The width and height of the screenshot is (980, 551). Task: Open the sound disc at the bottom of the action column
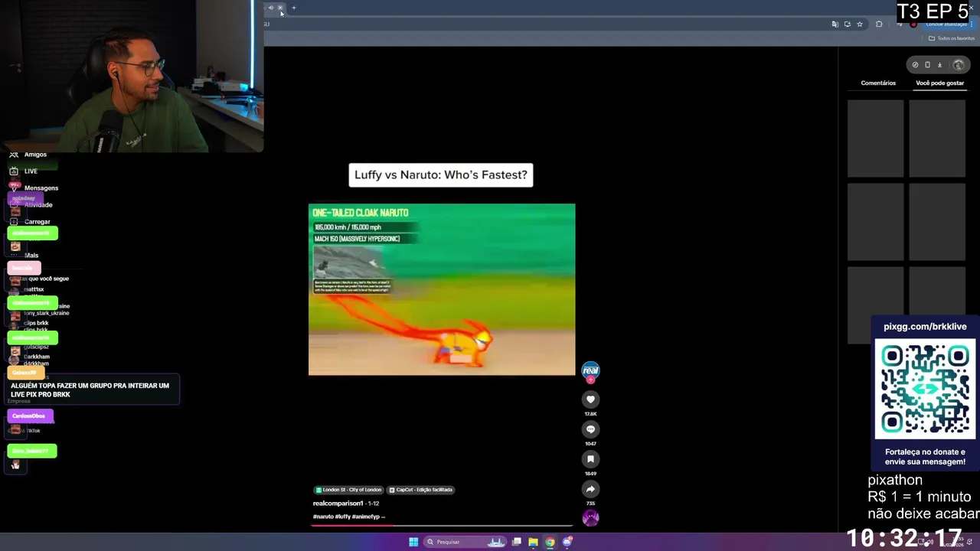click(x=590, y=518)
